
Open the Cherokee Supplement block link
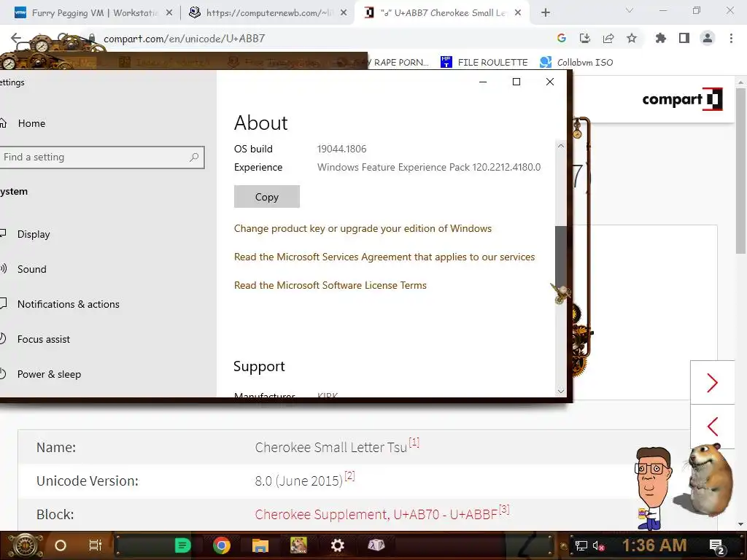click(376, 514)
